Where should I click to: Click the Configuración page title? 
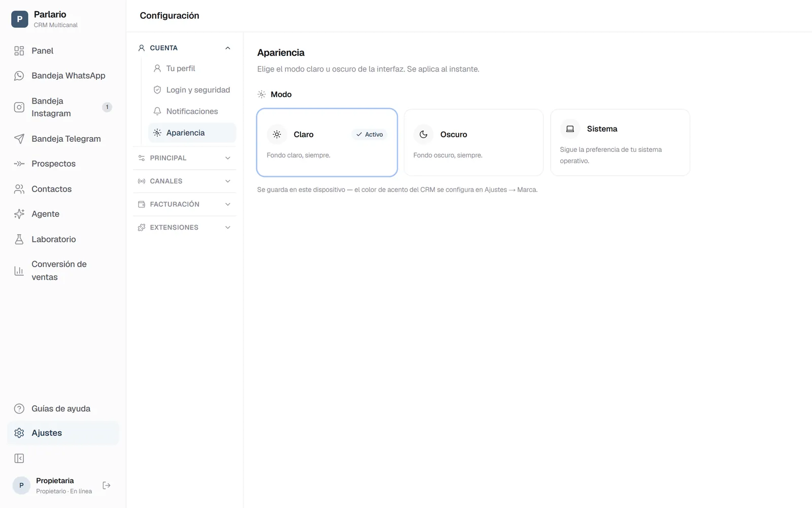tap(170, 16)
